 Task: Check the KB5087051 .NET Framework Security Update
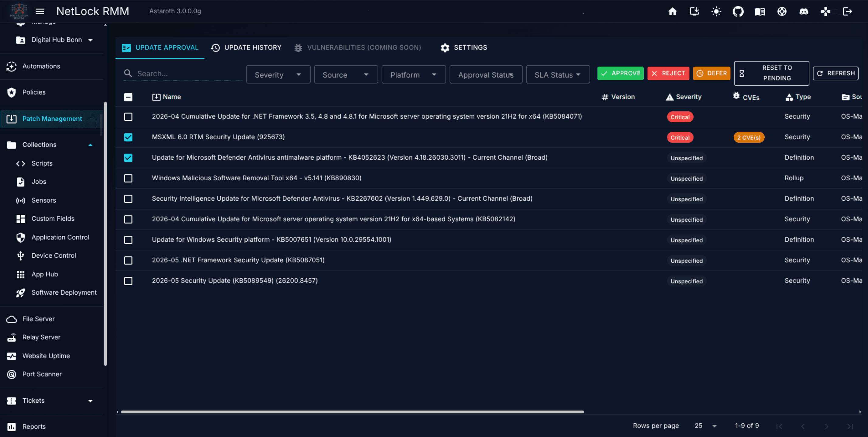click(x=128, y=260)
